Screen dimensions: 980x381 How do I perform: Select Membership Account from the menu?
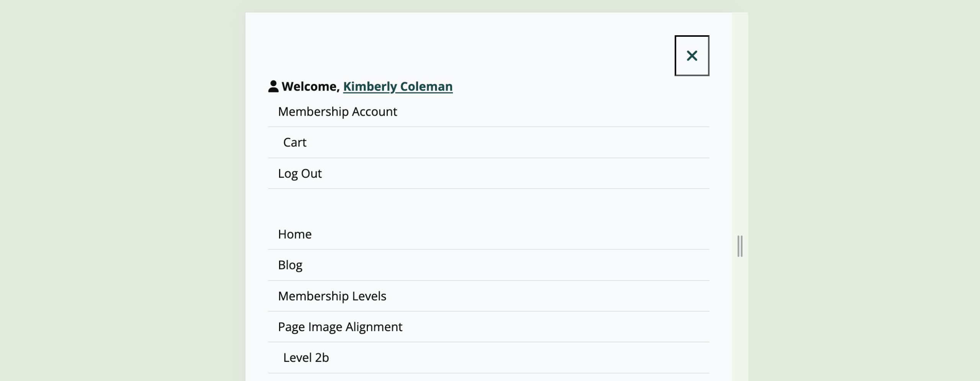click(337, 112)
